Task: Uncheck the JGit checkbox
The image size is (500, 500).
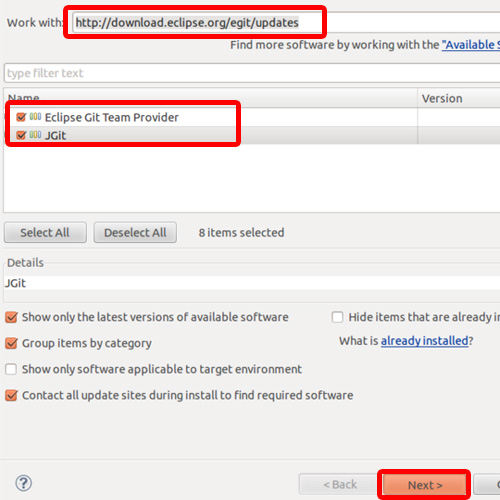Action: tap(21, 135)
